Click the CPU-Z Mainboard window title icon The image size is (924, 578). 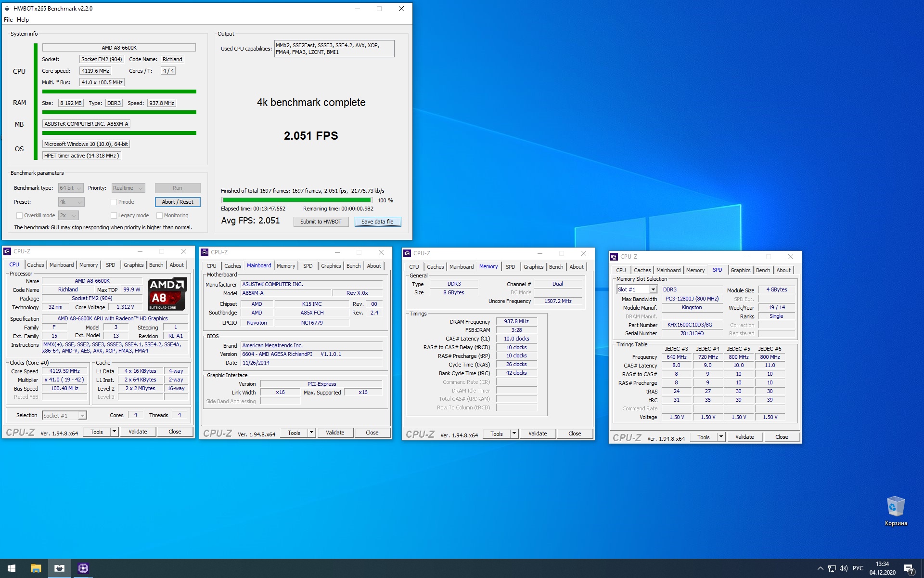click(205, 252)
